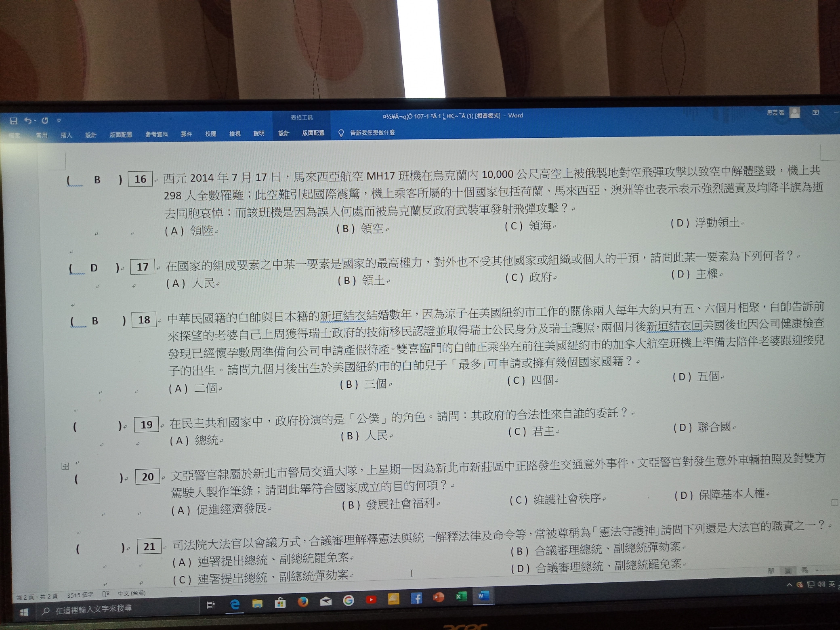
Task: Open Table Tools 版面配置 (Layout) tab
Action: 313,133
